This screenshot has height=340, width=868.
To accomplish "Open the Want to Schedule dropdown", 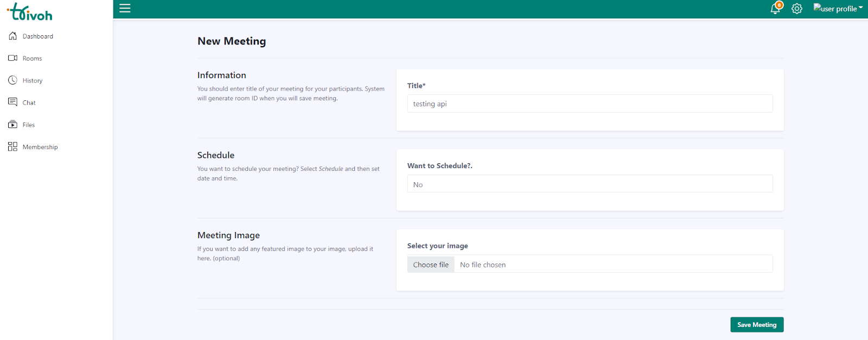I will tap(590, 184).
